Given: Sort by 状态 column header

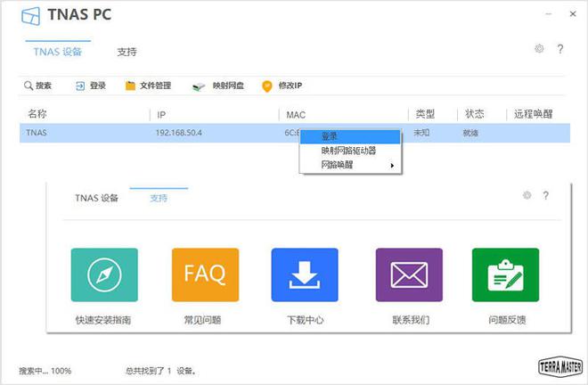Looking at the screenshot, I should (x=474, y=114).
